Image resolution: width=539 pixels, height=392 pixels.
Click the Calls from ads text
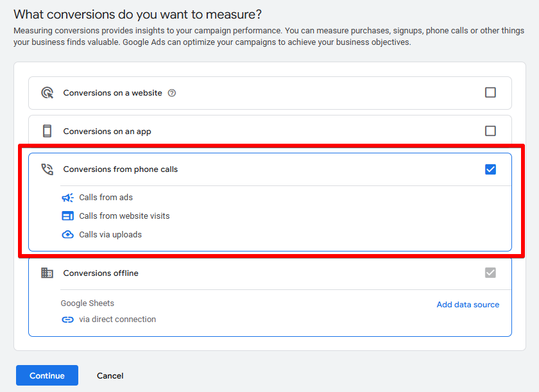point(106,198)
